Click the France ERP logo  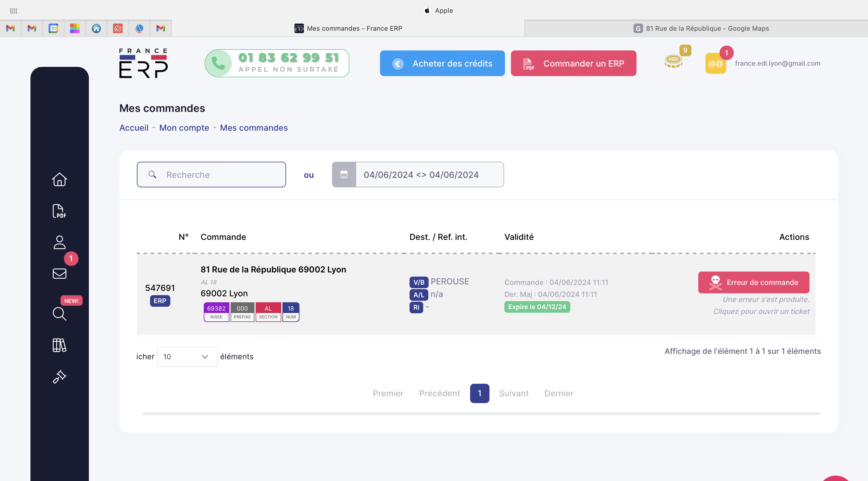click(143, 63)
